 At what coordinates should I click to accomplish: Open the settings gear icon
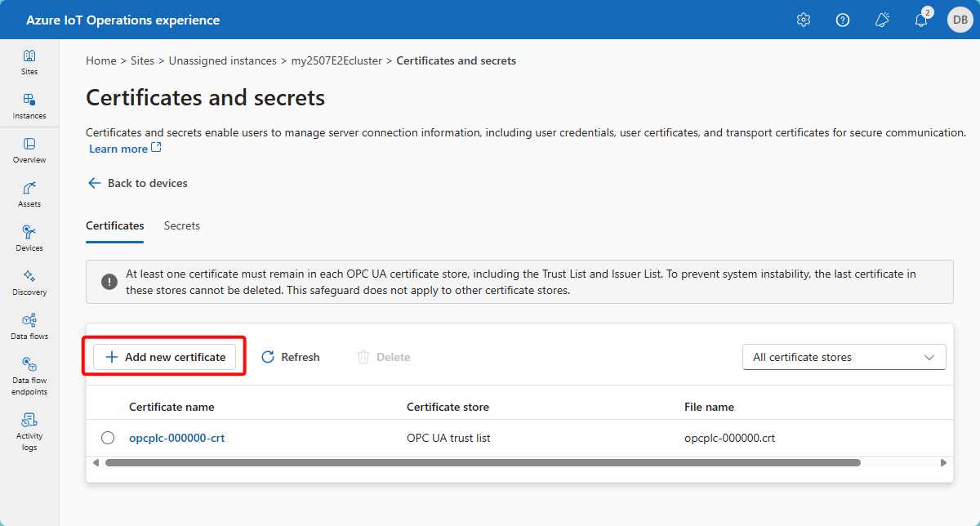[x=804, y=20]
